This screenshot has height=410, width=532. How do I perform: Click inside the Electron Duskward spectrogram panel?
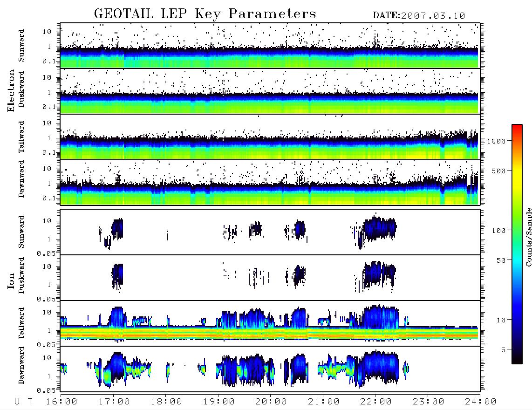tap(270, 91)
